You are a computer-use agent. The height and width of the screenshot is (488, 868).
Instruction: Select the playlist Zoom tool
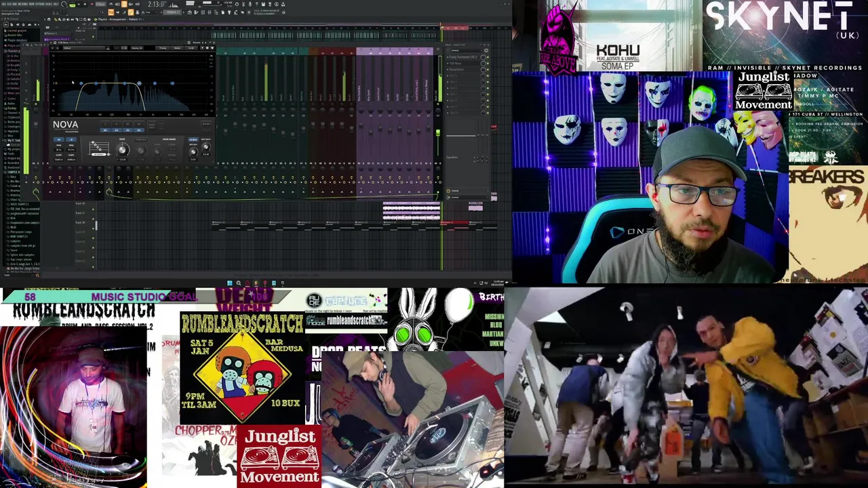[85, 20]
